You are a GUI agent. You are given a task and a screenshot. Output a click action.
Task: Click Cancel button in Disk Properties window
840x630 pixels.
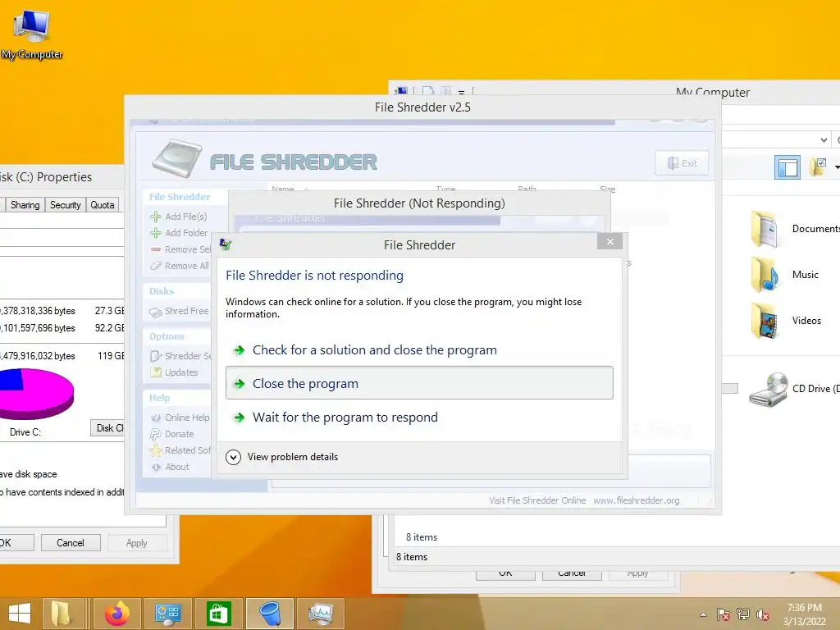coord(71,543)
